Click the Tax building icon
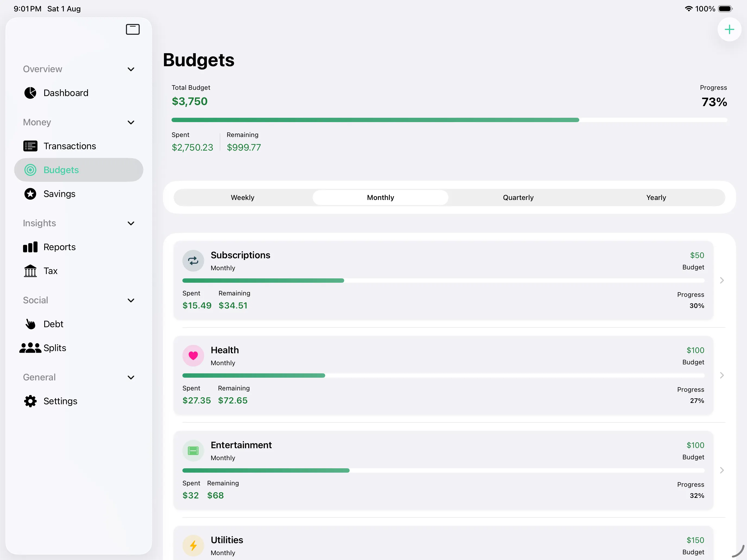 (30, 271)
